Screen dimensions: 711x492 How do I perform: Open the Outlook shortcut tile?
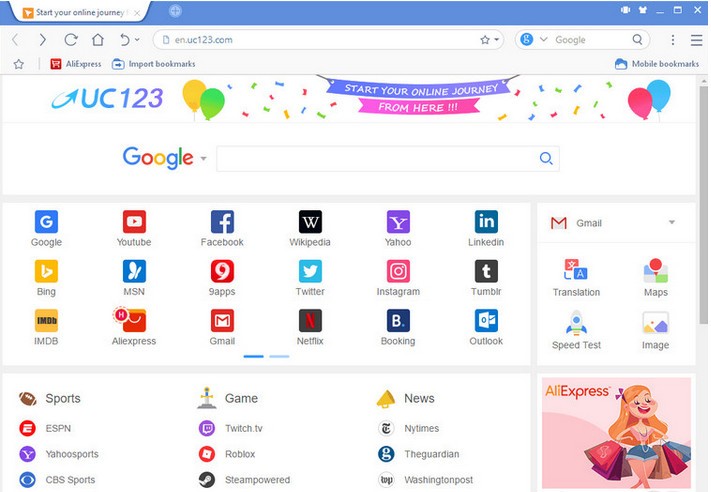[486, 327]
